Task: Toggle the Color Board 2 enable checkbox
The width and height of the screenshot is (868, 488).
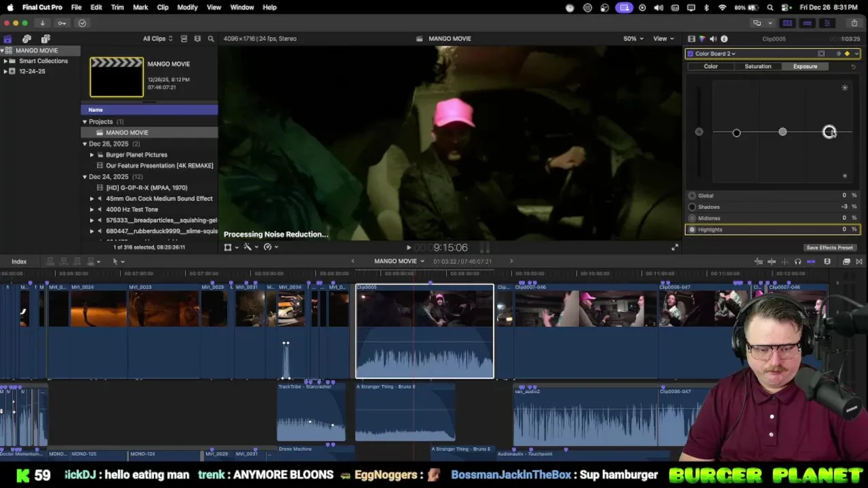Action: point(690,54)
